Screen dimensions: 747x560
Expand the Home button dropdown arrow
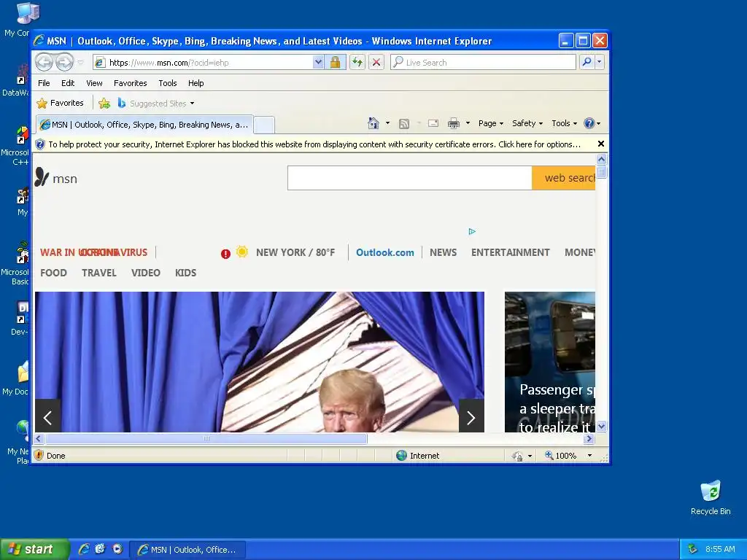pyautogui.click(x=387, y=123)
